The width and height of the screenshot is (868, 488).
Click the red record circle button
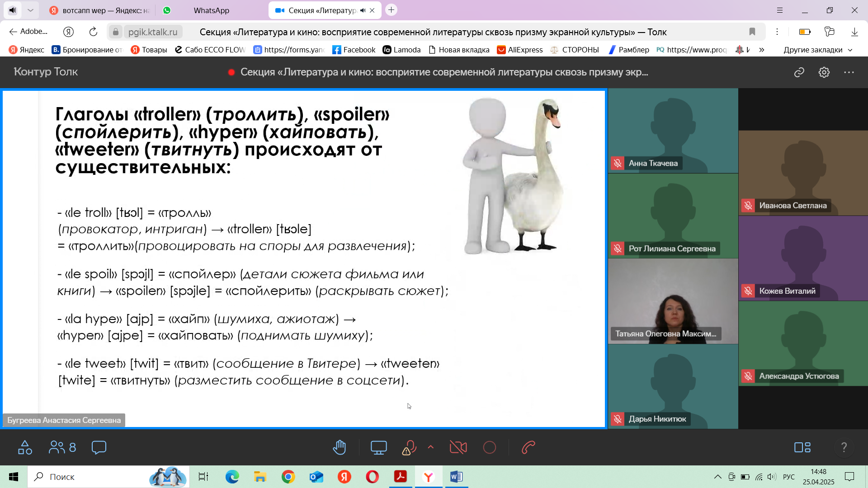tap(489, 447)
